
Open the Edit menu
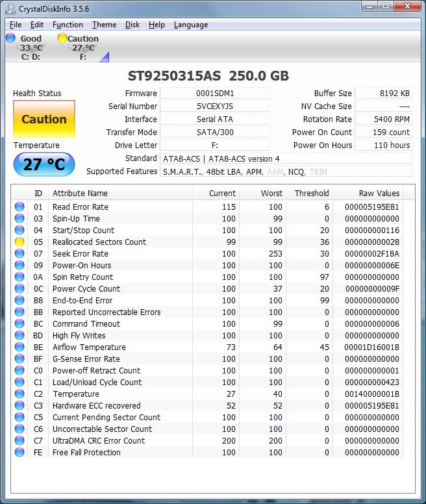point(36,25)
